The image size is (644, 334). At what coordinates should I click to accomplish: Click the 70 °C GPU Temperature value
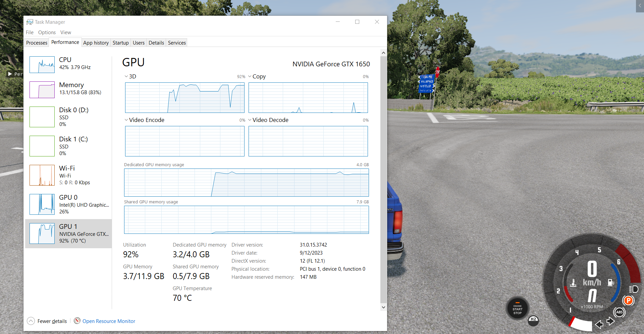coord(182,298)
